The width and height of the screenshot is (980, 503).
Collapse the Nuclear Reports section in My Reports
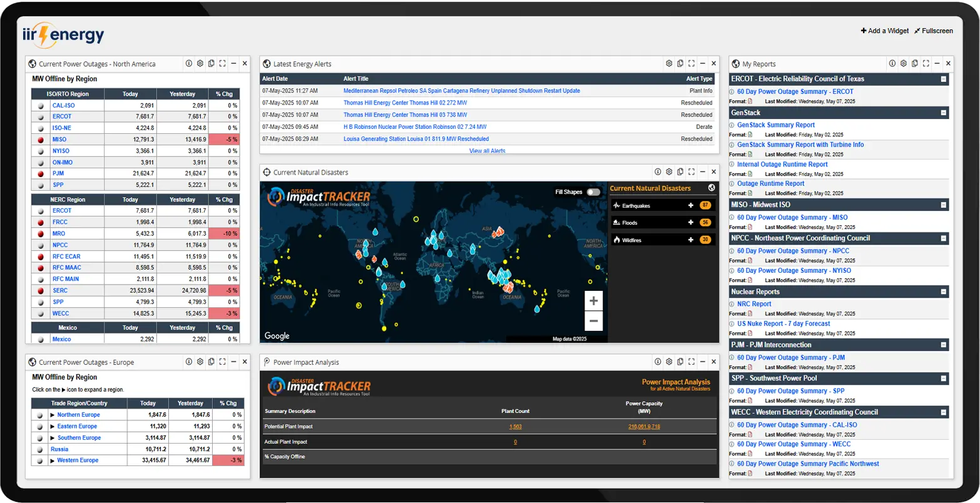[944, 292]
